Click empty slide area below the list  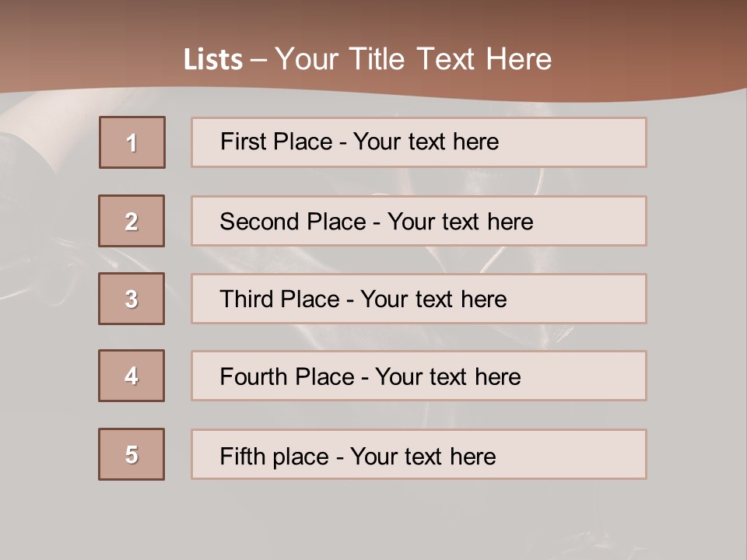(x=373, y=517)
